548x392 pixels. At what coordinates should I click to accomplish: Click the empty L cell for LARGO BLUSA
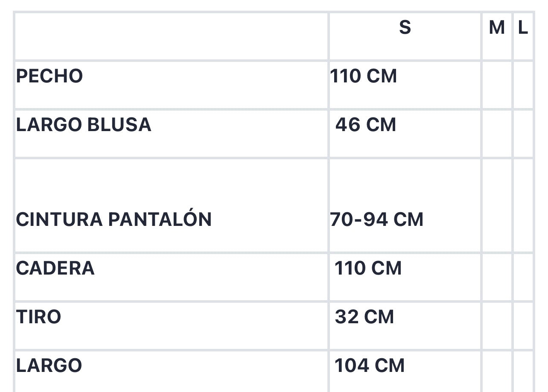click(x=523, y=134)
